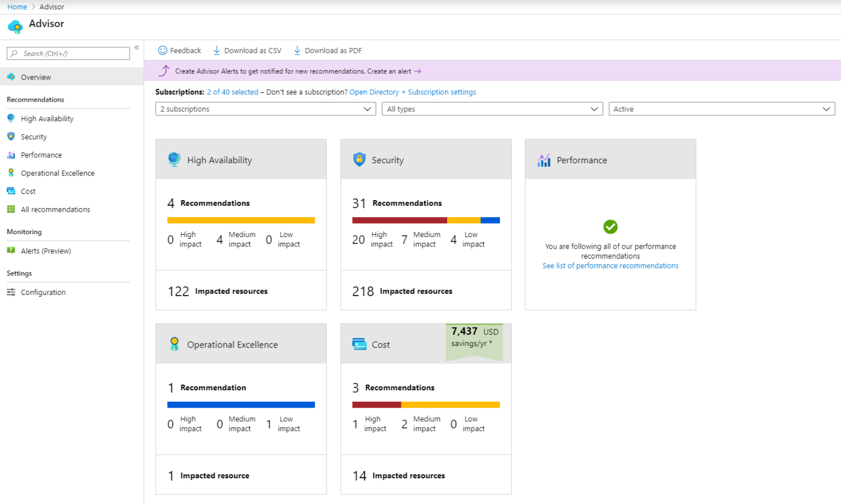Open the 2 of 40 selected link
The width and height of the screenshot is (841, 504).
pos(233,92)
